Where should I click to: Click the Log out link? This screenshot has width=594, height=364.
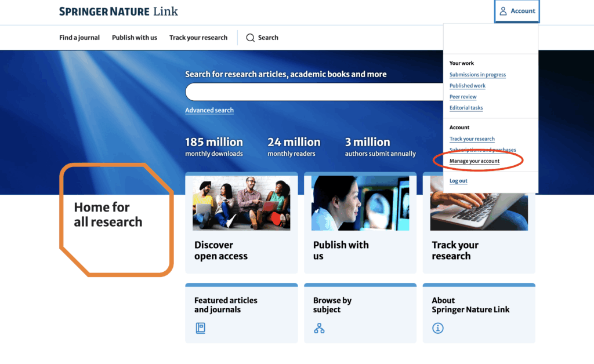pos(458,180)
